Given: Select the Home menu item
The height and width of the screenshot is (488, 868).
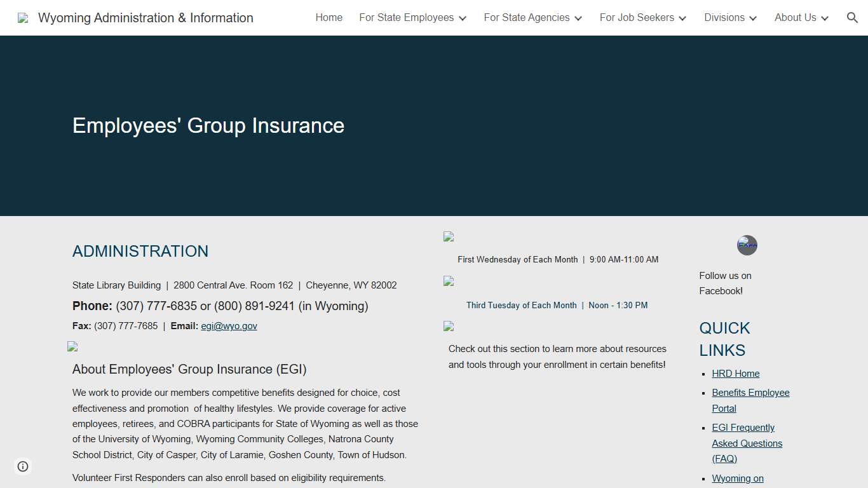Looking at the screenshot, I should (329, 18).
